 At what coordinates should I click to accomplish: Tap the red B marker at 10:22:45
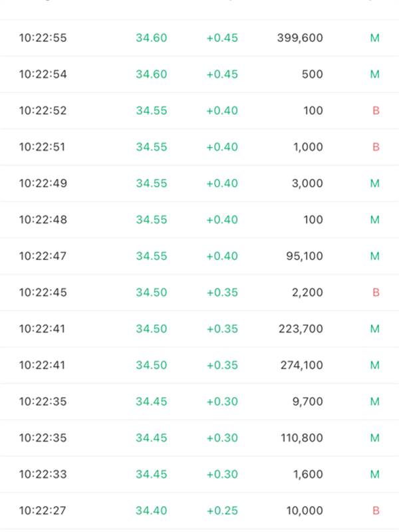[376, 292]
